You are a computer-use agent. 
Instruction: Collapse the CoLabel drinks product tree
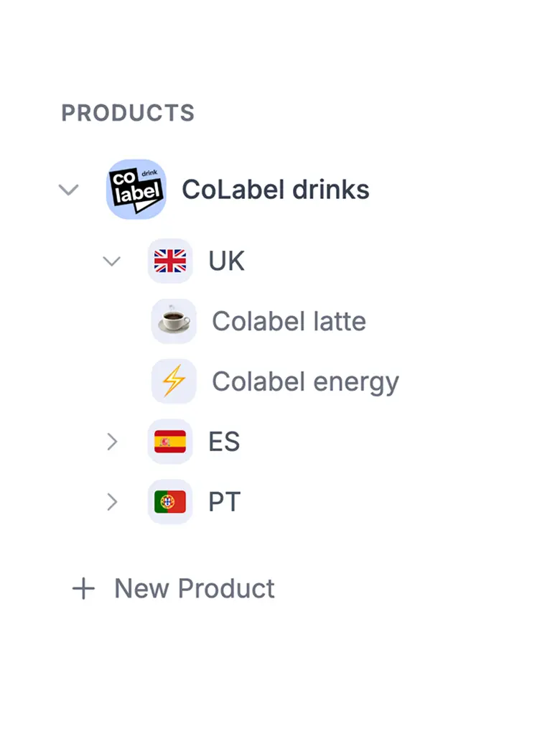(68, 190)
